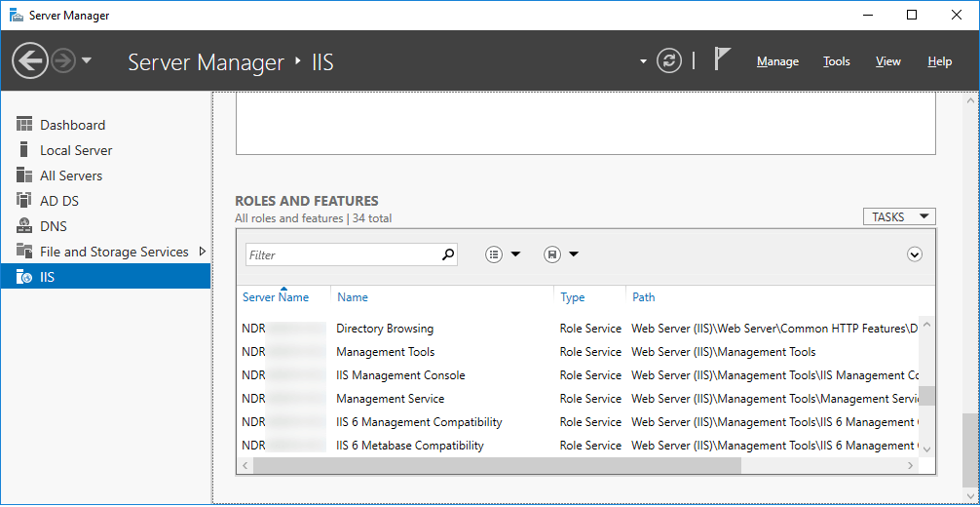Select File and Storage Services item
The height and width of the screenshot is (507, 980).
[x=105, y=252]
